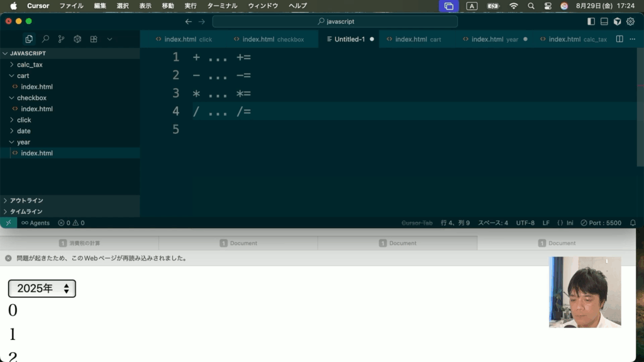Open the Source Control view
Image resolution: width=644 pixels, height=362 pixels.
[x=61, y=39]
